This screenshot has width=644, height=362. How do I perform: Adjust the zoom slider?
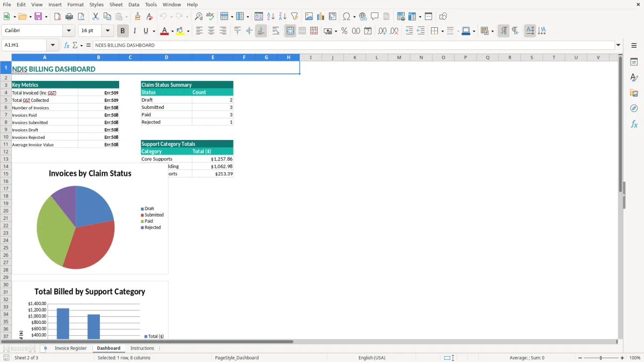click(601, 358)
